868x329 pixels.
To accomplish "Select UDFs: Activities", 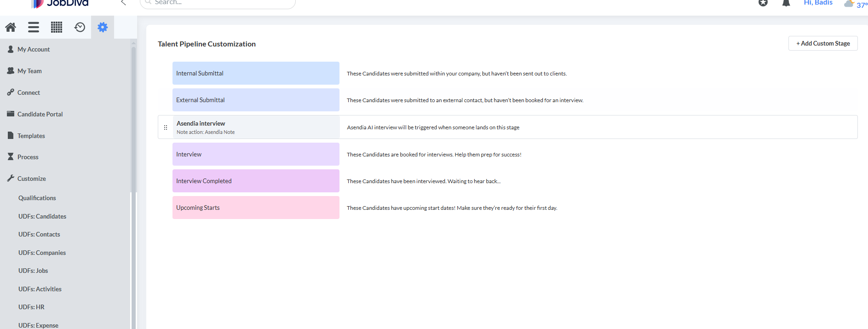I will (x=40, y=289).
